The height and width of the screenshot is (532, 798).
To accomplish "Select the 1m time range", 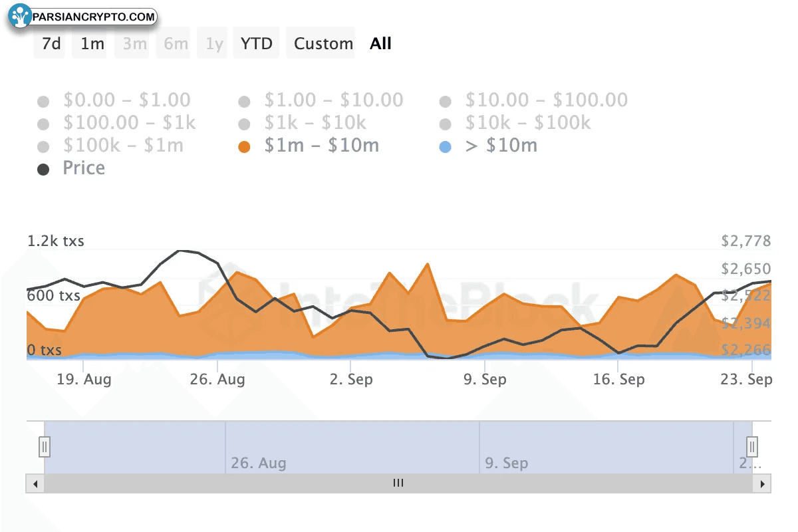I will [x=92, y=44].
